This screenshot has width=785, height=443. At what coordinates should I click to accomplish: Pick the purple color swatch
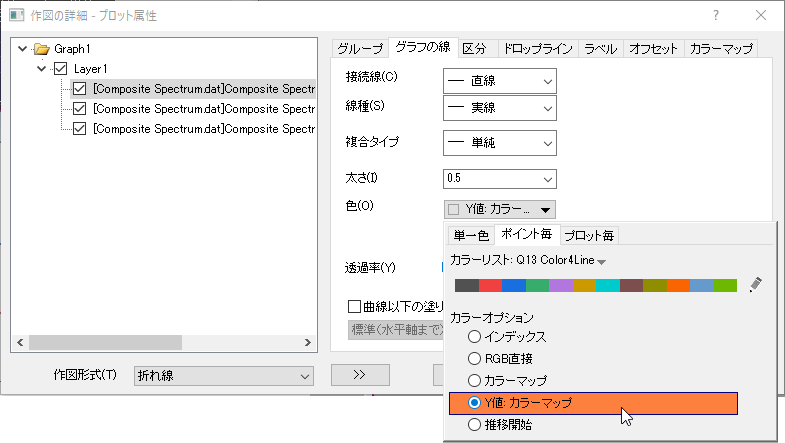tap(561, 285)
